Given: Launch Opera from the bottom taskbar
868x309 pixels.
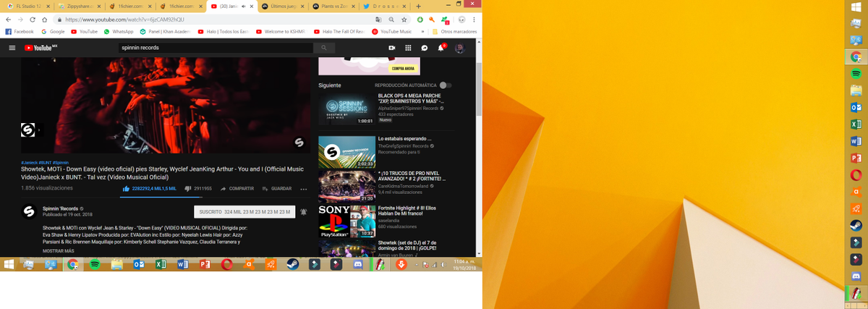Looking at the screenshot, I should 226,265.
